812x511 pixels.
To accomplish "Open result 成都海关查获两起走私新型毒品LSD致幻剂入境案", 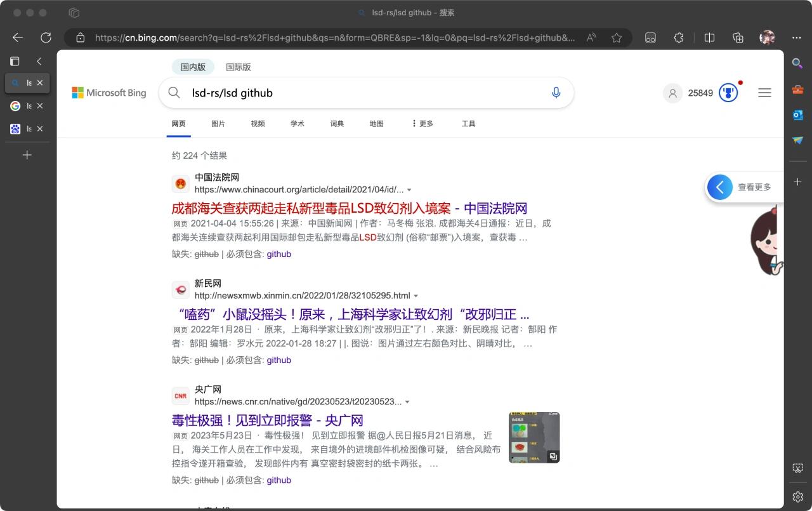I will pyautogui.click(x=350, y=208).
